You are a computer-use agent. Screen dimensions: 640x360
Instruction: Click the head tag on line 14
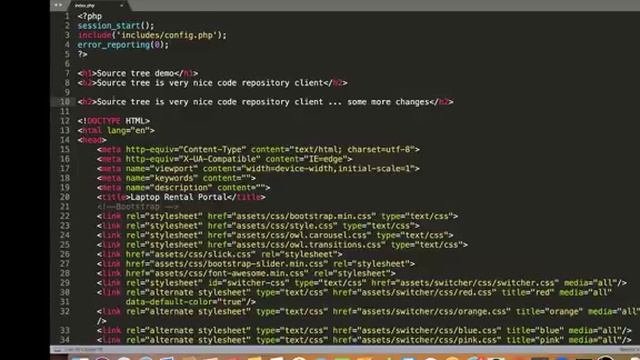(92, 140)
